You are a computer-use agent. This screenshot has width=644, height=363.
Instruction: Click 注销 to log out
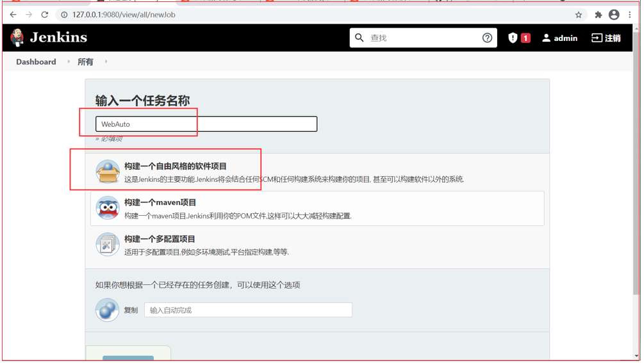pos(606,38)
